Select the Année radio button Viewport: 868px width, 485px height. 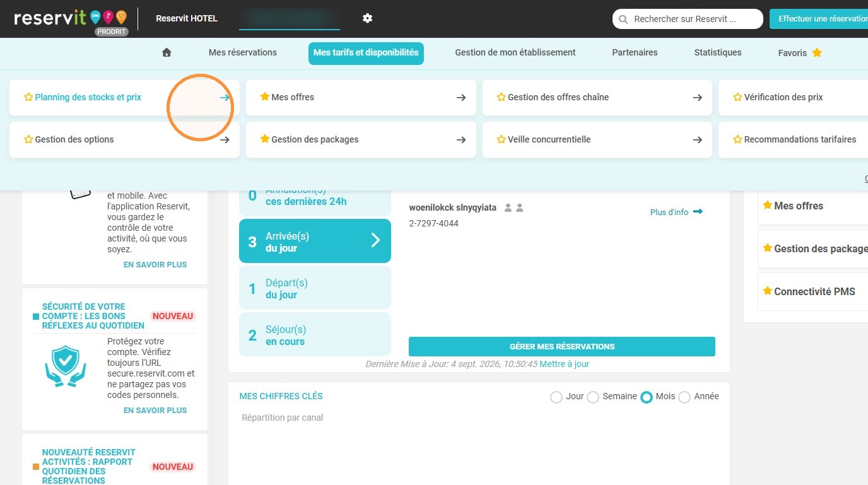[x=684, y=397]
